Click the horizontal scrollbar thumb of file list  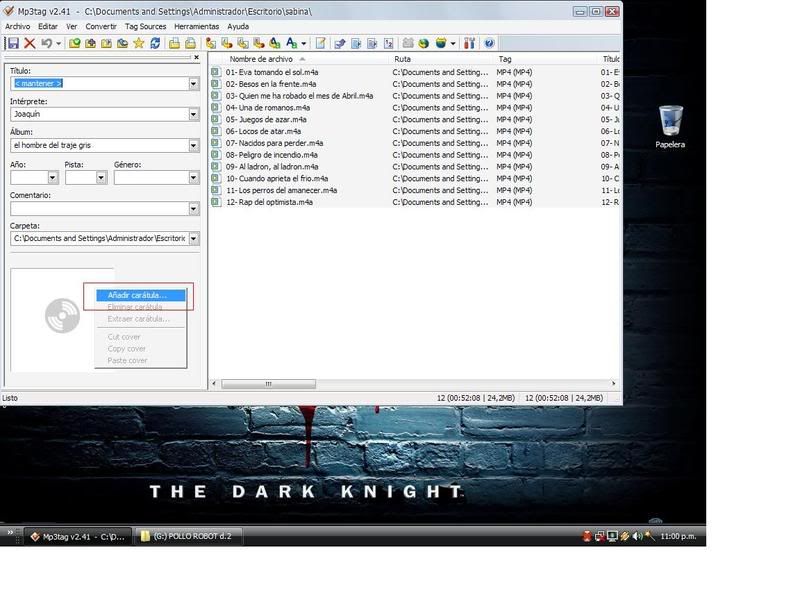pos(268,384)
